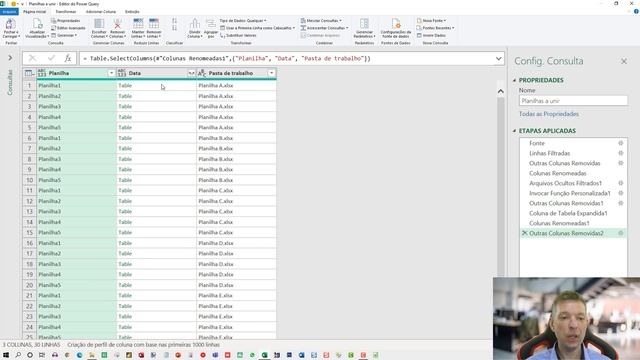Open Nova Fonte dropdown

click(x=432, y=20)
